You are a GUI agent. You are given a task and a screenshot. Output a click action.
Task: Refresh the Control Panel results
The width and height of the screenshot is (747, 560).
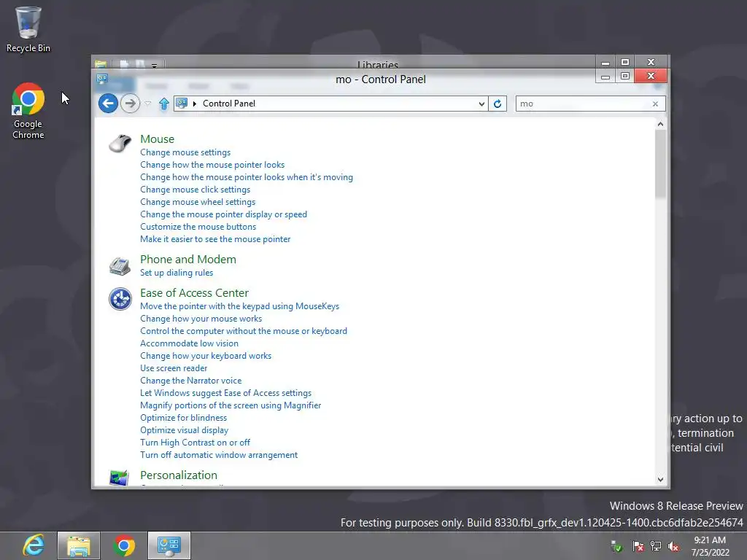498,104
